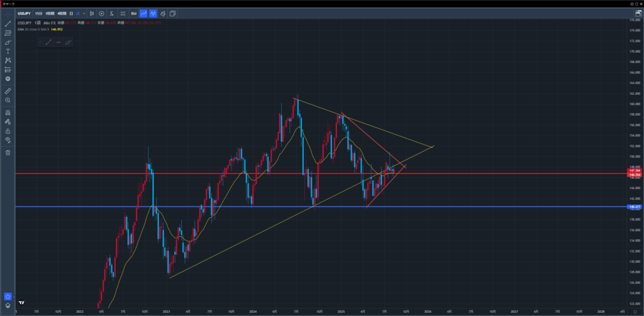Switch to the 1時間 timeframe
The height and width of the screenshot is (316, 644).
[x=50, y=14]
